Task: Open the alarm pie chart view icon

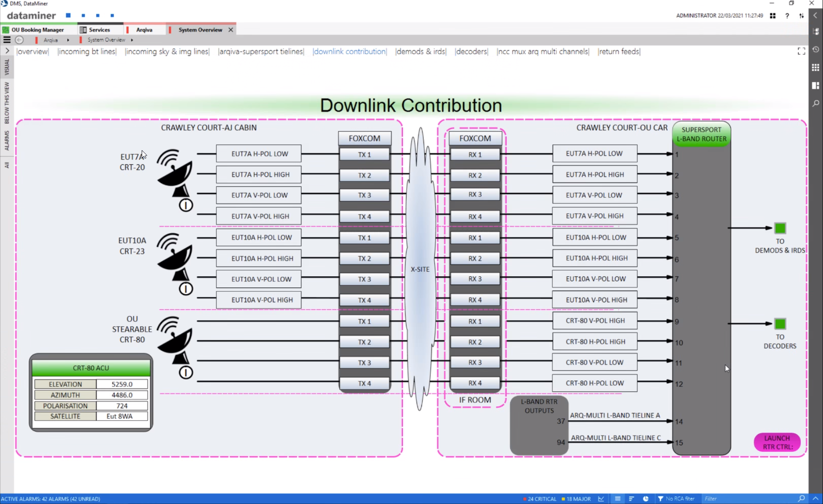Action: [646, 499]
